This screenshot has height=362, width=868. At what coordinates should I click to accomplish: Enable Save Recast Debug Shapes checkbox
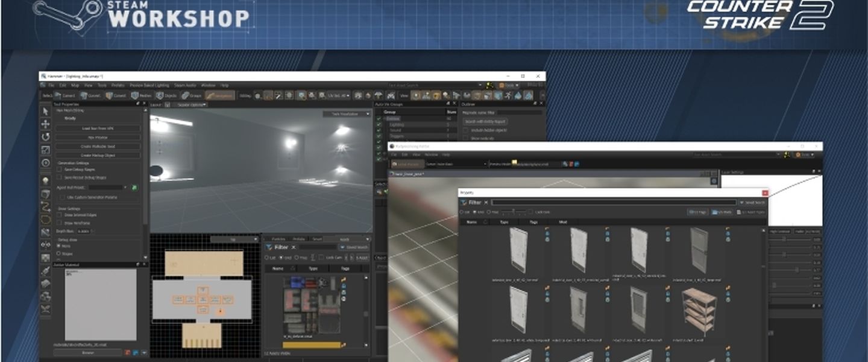59,177
